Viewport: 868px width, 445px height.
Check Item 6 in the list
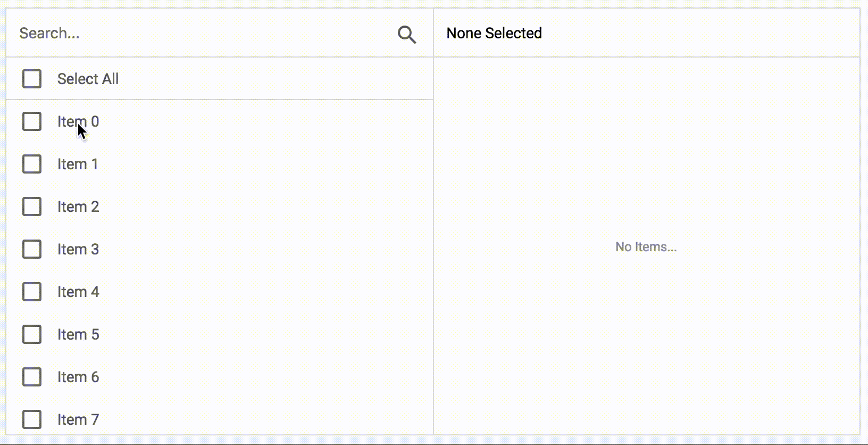31,377
